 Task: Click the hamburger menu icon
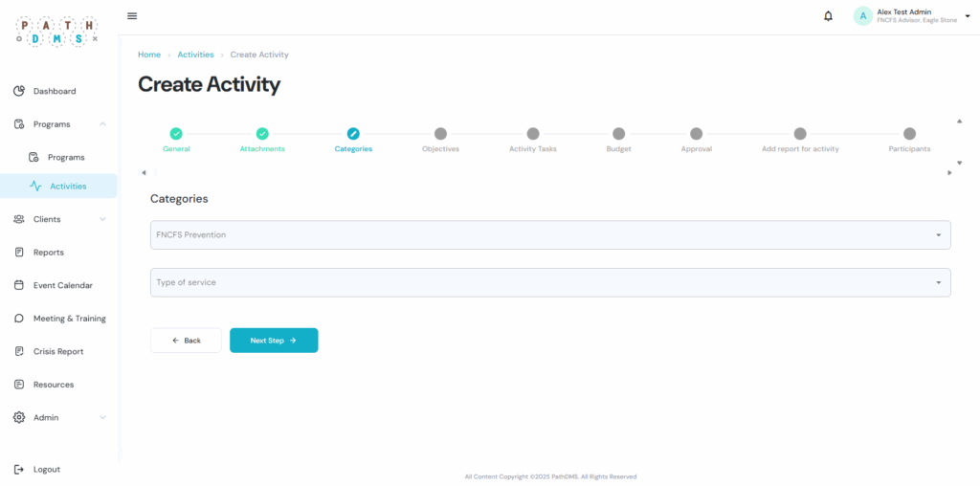(132, 16)
